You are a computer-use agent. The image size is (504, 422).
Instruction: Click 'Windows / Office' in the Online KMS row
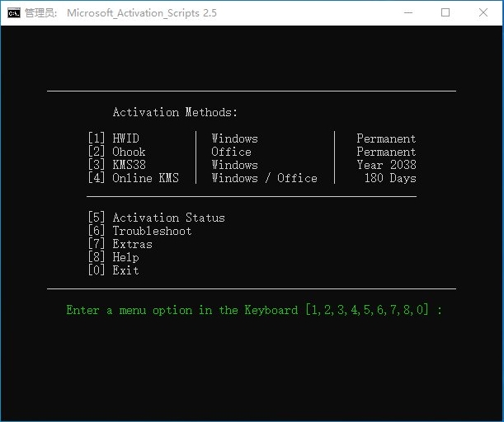[x=264, y=178]
